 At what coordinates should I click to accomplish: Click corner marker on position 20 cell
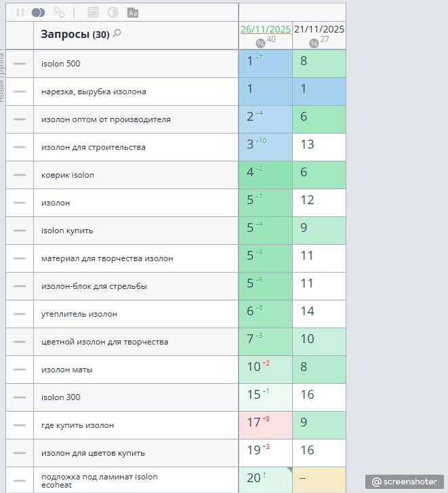[289, 470]
